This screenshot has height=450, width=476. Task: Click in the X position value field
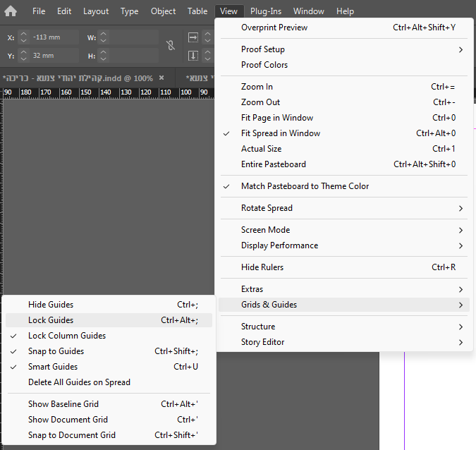coord(55,37)
